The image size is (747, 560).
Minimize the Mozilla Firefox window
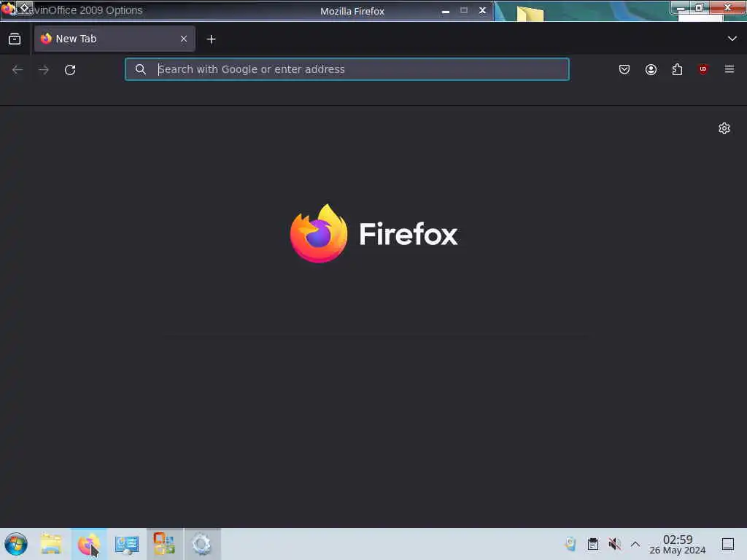point(446,10)
